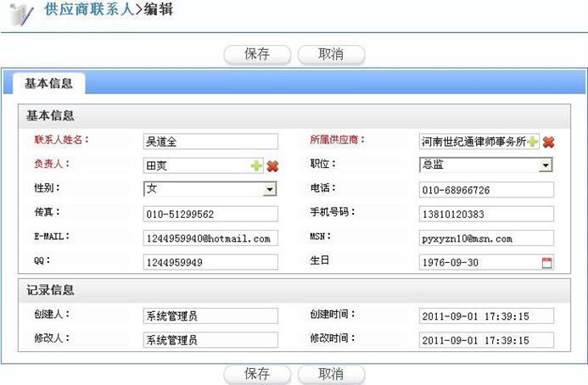Click the 创建时间 field

(486, 316)
